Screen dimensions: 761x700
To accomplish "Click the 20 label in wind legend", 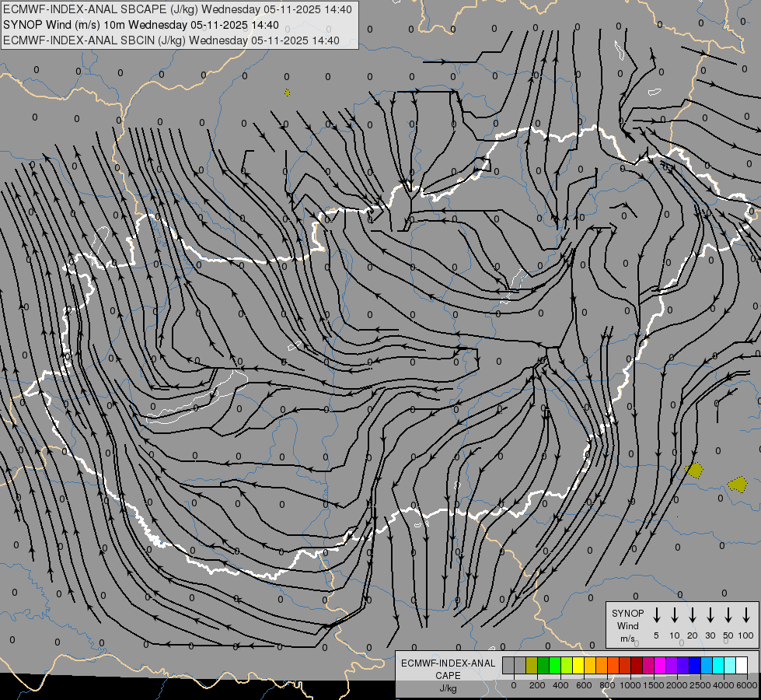I will click(x=693, y=635).
